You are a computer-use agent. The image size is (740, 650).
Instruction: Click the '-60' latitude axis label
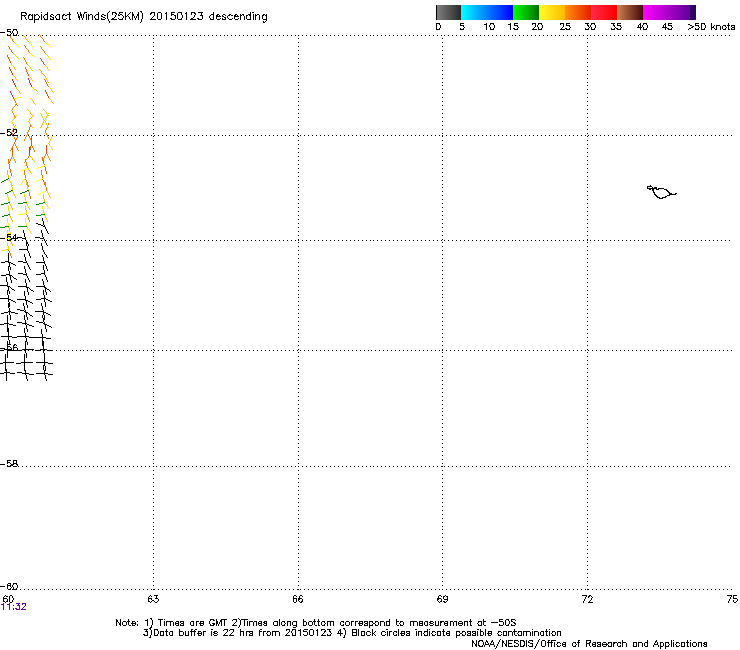point(9,587)
